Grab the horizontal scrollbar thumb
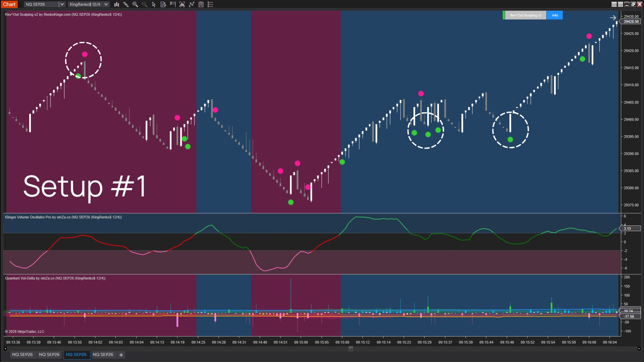This screenshot has width=644, height=362. click(x=351, y=349)
